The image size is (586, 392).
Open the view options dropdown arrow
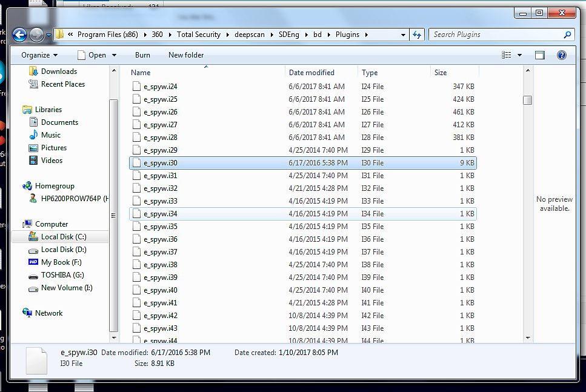tap(519, 55)
